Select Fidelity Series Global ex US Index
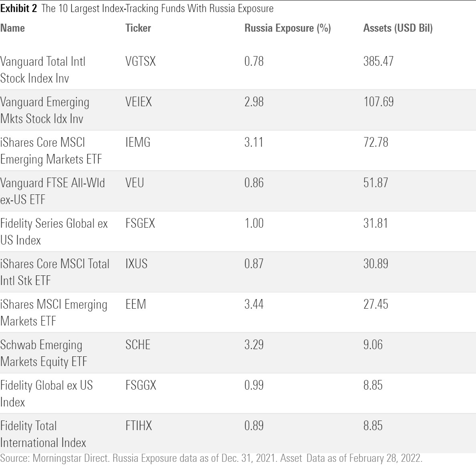The height and width of the screenshot is (465, 476). pyautogui.click(x=54, y=232)
